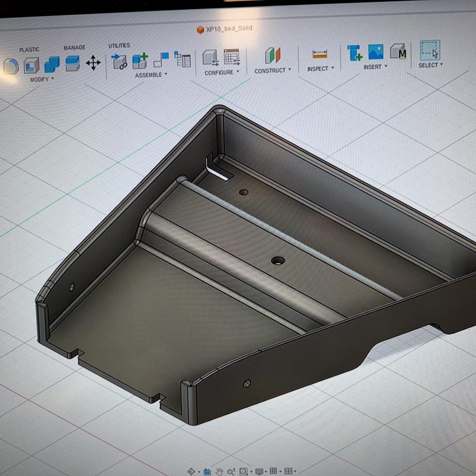This screenshot has width=476, height=476.
Task: Select the Shell tool icon
Action: pos(32,65)
